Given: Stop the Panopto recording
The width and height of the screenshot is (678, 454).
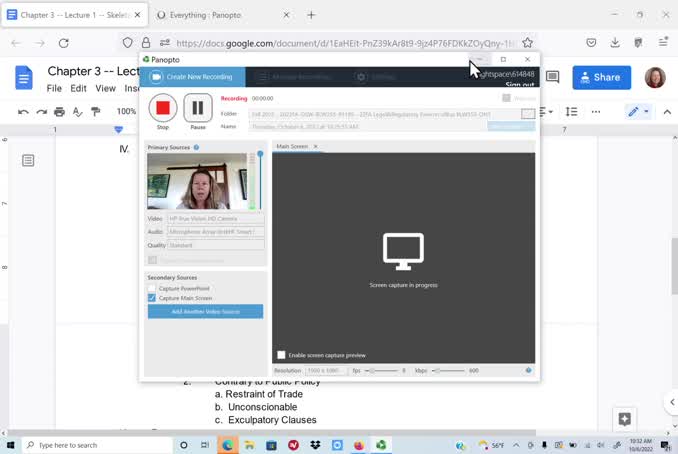Looking at the screenshot, I should coord(162,108).
